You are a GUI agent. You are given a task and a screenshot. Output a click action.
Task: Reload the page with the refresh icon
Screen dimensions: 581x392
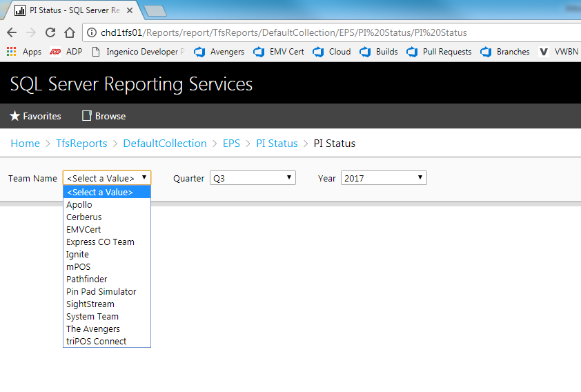click(x=50, y=32)
